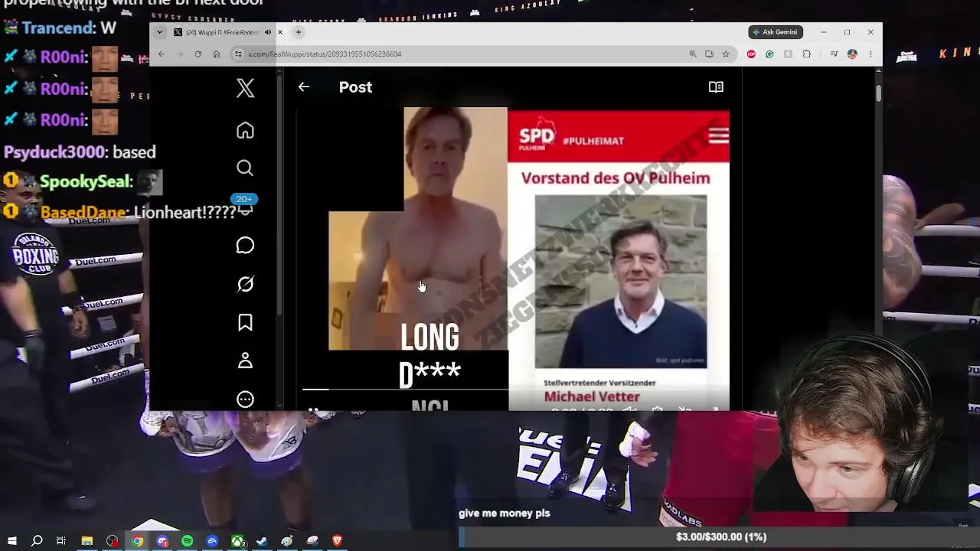Viewport: 980px width, 551px height.
Task: Switch to Chrome on the taskbar
Action: coord(137,541)
